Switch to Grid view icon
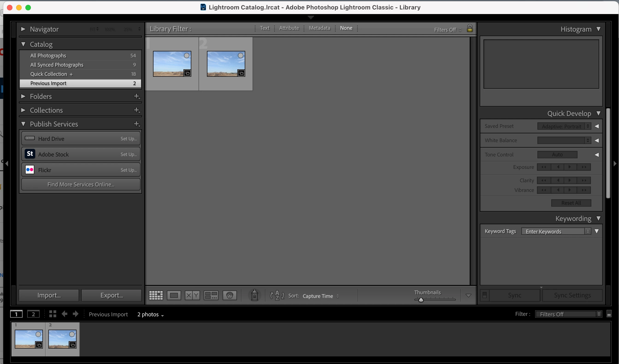The image size is (619, 364). pos(156,295)
